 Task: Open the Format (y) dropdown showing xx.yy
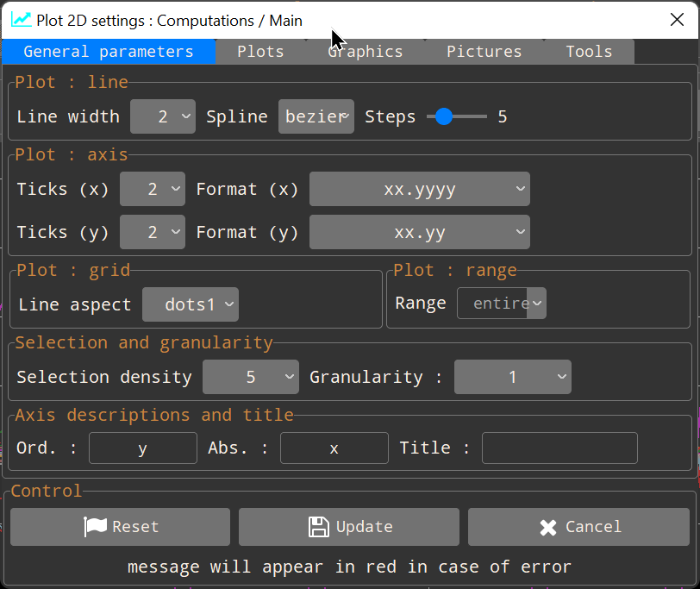(419, 232)
